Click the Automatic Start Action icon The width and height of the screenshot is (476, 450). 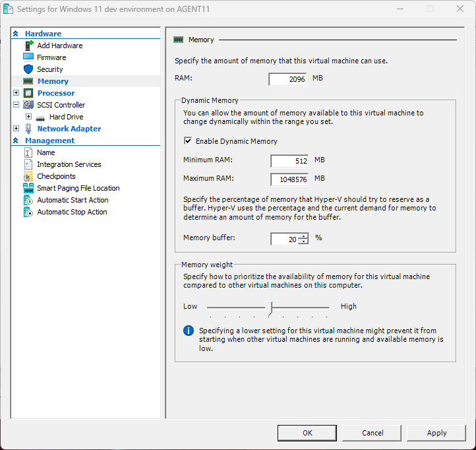28,200
